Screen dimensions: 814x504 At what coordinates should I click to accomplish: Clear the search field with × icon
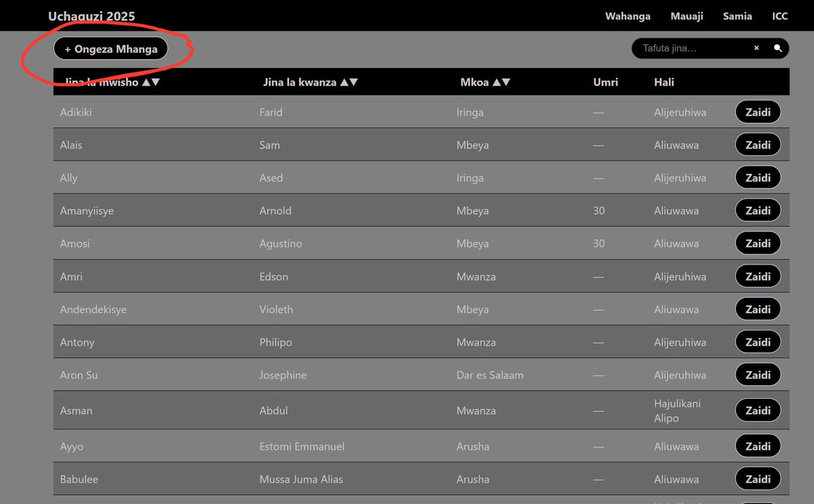coord(756,48)
